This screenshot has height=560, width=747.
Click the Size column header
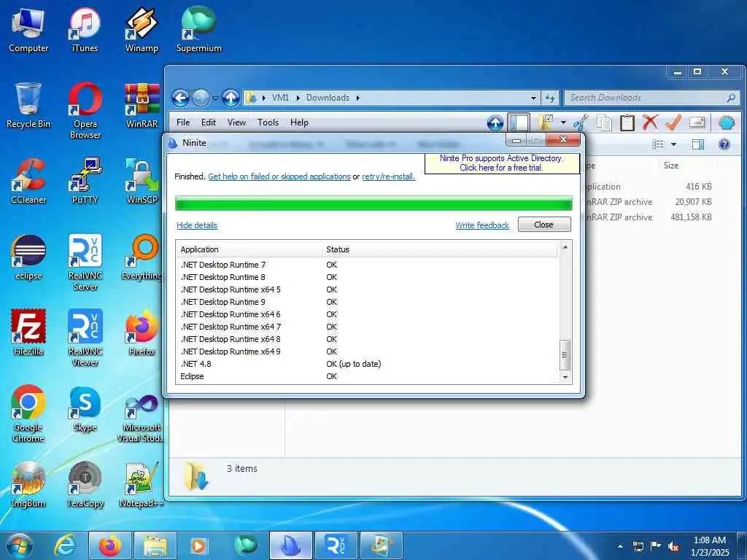(x=689, y=166)
